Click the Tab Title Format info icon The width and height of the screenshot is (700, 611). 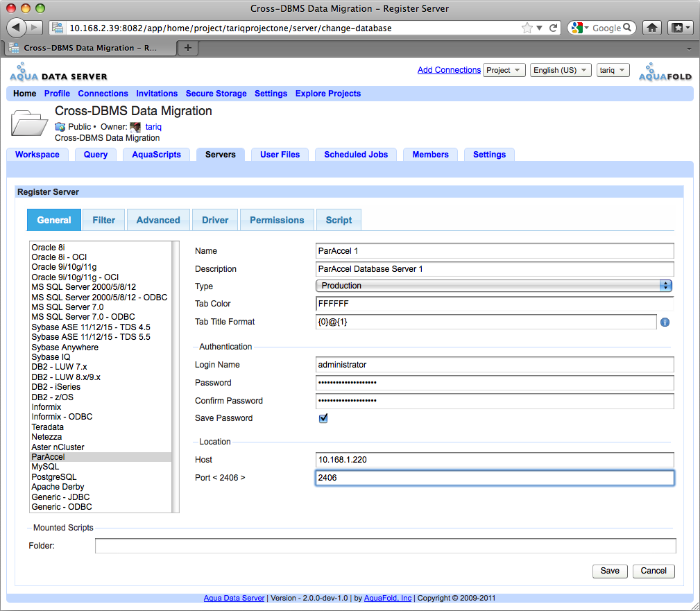point(665,322)
